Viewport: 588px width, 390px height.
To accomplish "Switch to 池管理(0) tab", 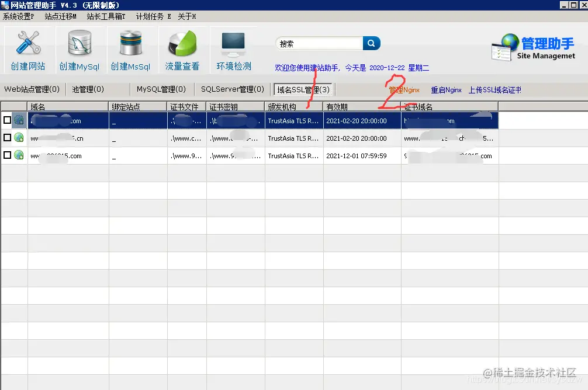I will [88, 89].
